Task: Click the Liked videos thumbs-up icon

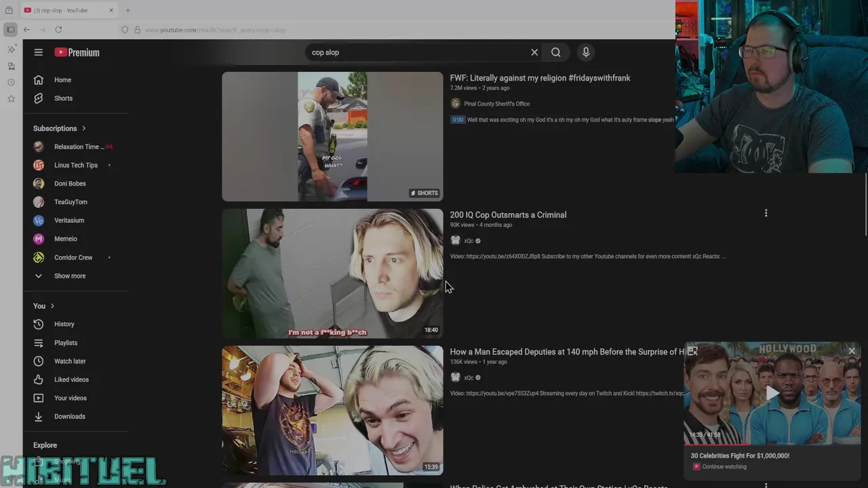Action: [39, 380]
